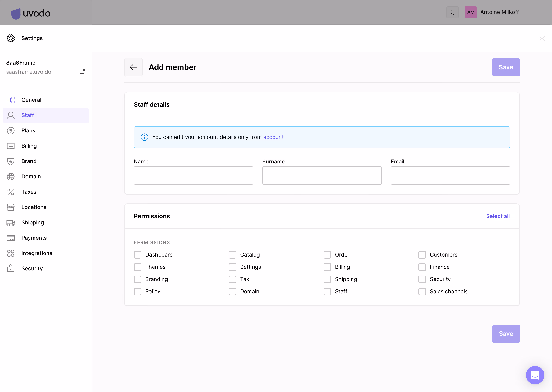Open the Integrations settings section
The image size is (552, 392).
[46, 253]
